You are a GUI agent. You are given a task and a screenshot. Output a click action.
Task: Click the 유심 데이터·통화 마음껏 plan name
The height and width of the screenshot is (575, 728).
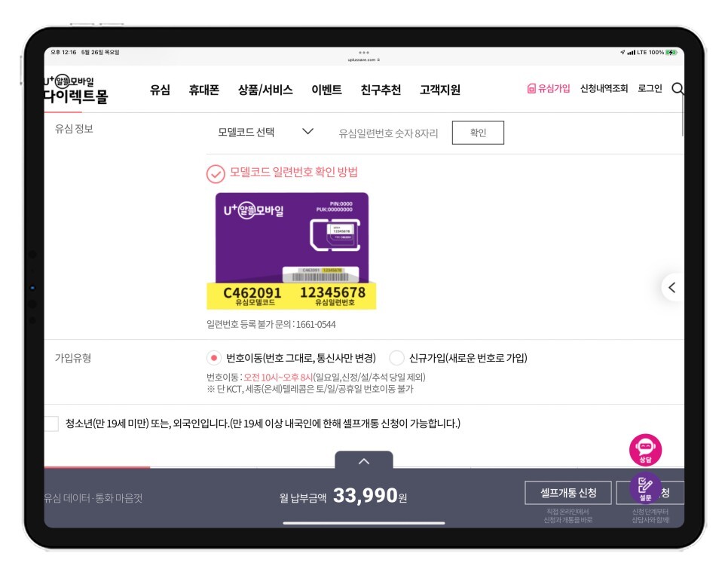pyautogui.click(x=93, y=498)
